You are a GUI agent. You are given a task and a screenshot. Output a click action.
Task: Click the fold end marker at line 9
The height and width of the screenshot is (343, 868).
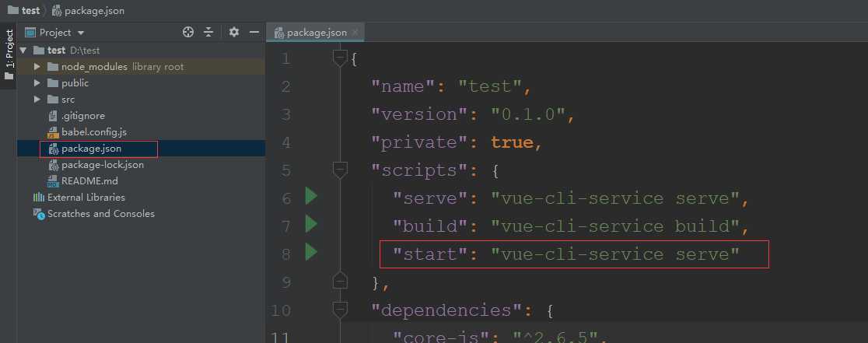(x=340, y=281)
